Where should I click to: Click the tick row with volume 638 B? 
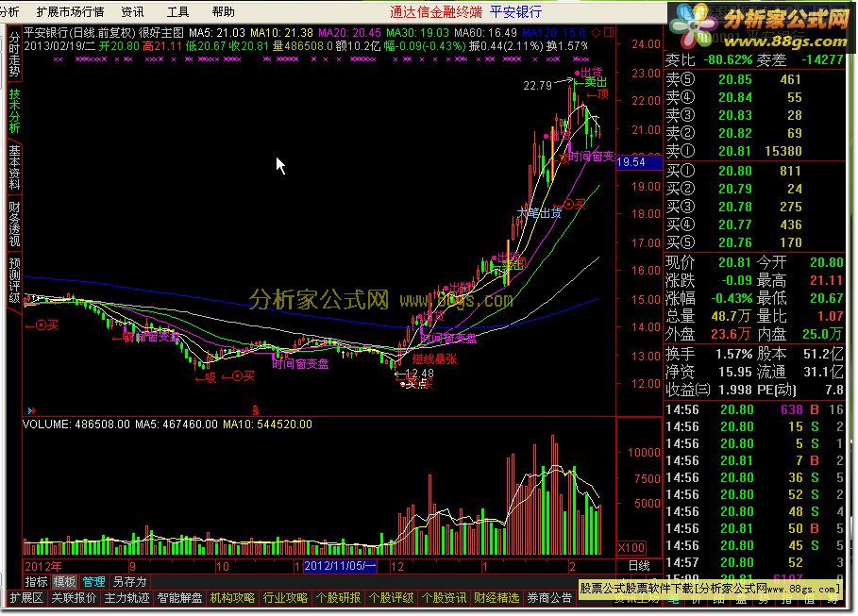[754, 409]
